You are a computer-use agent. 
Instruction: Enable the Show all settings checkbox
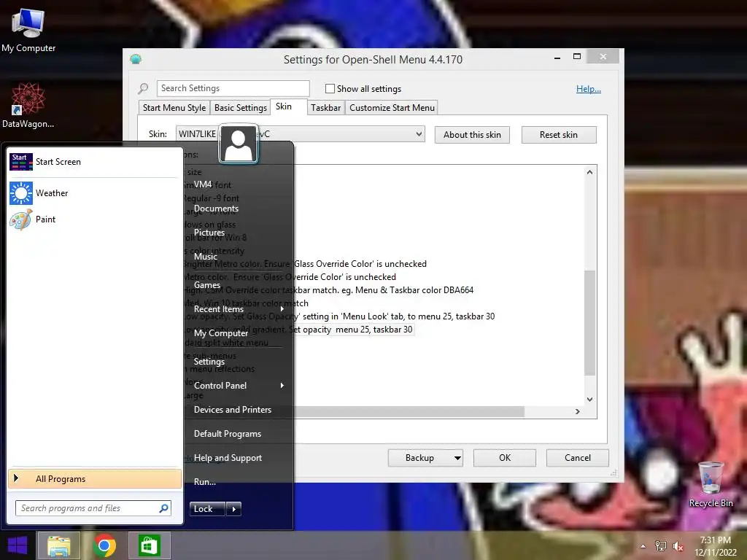pos(330,88)
